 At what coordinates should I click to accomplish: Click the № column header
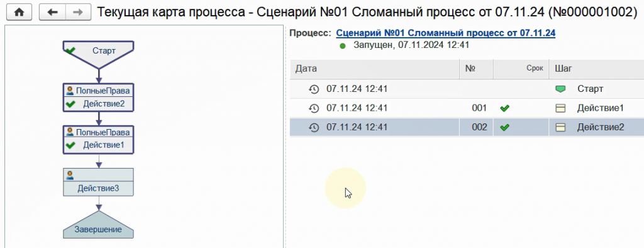click(x=476, y=69)
